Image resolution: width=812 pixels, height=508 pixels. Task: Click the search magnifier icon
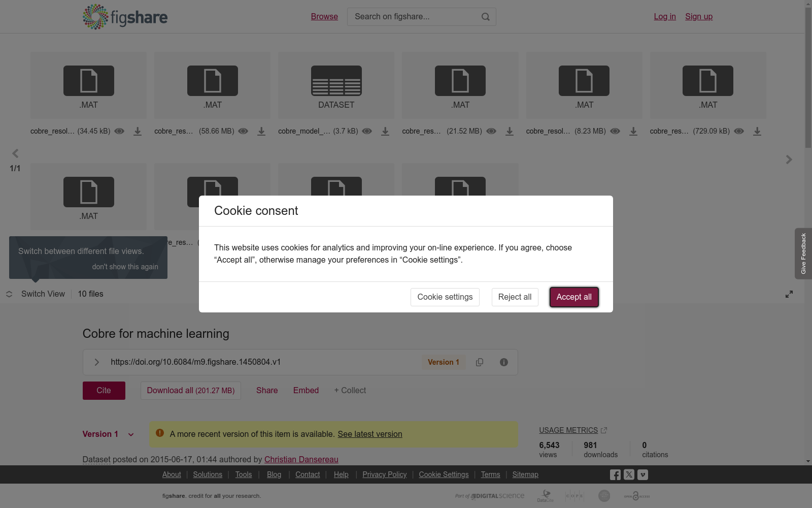click(x=486, y=17)
